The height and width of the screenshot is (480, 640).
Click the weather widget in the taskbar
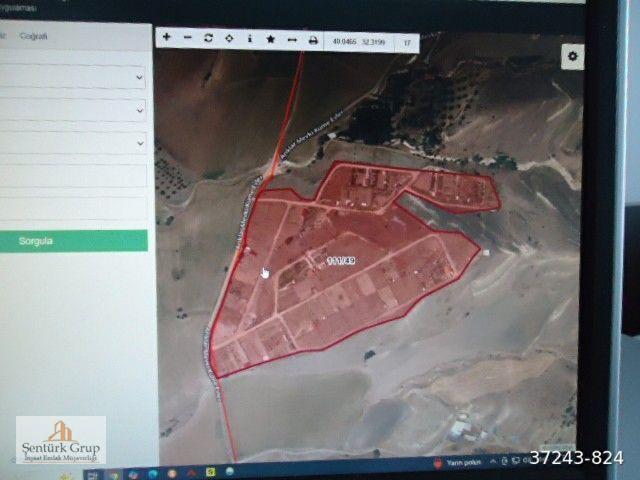click(462, 463)
